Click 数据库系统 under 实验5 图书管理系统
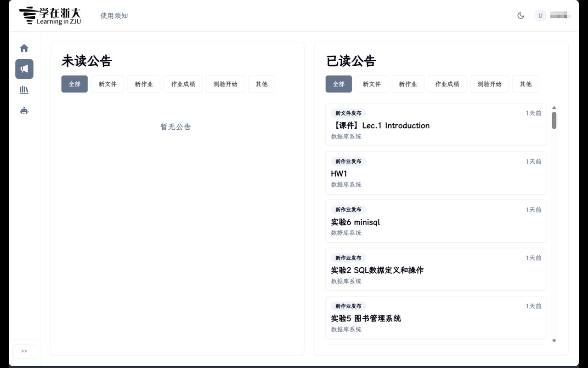Screen dimensions: 588x368 click(x=346, y=329)
